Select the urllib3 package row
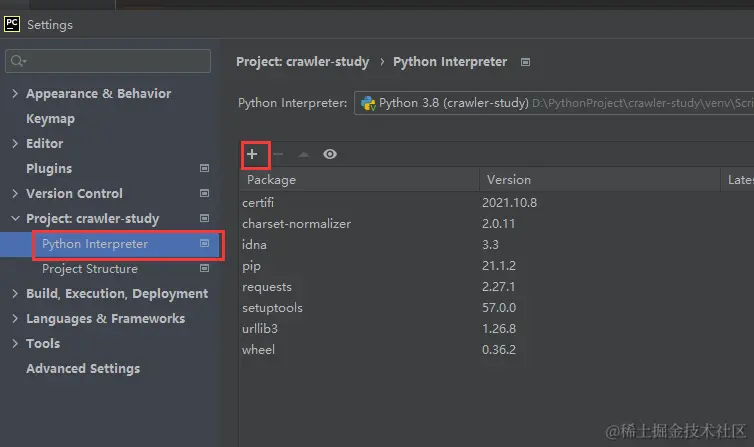This screenshot has height=447, width=754. click(496, 329)
